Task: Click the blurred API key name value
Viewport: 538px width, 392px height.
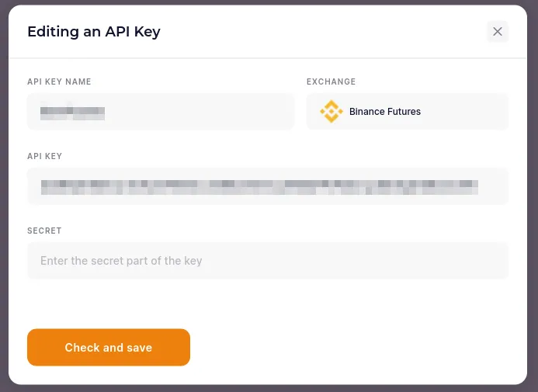Action: tap(72, 112)
